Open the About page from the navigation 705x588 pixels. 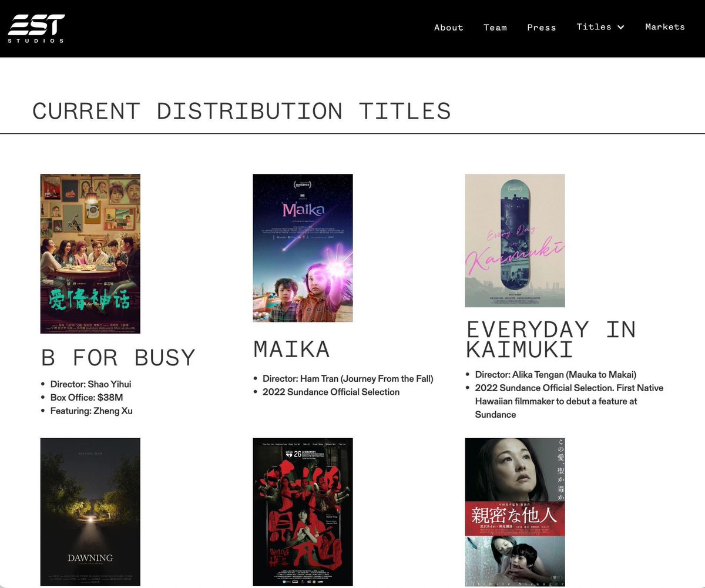448,28
